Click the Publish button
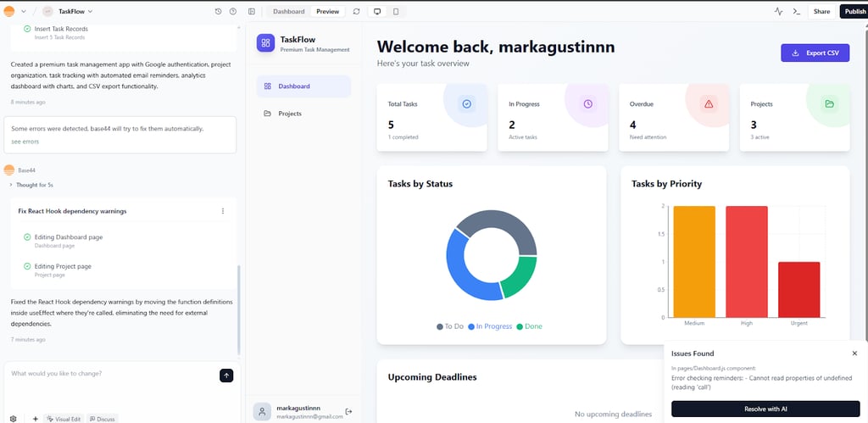The height and width of the screenshot is (423, 868). coord(854,11)
